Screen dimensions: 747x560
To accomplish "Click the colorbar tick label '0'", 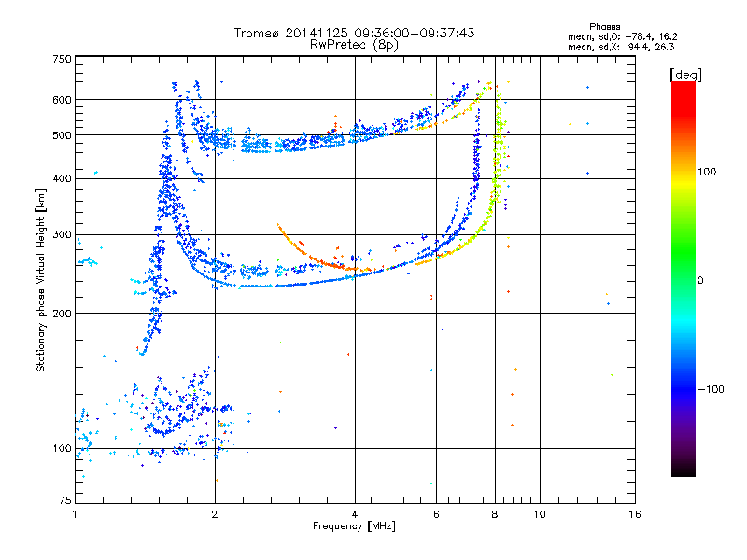I will (x=700, y=280).
